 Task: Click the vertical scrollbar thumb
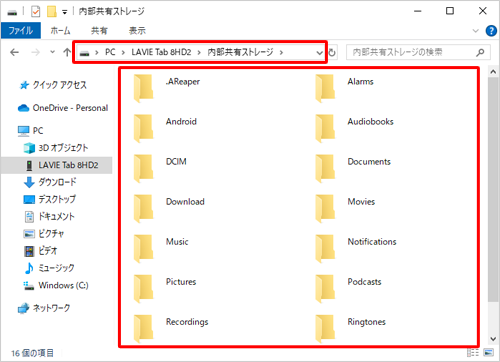(x=493, y=189)
